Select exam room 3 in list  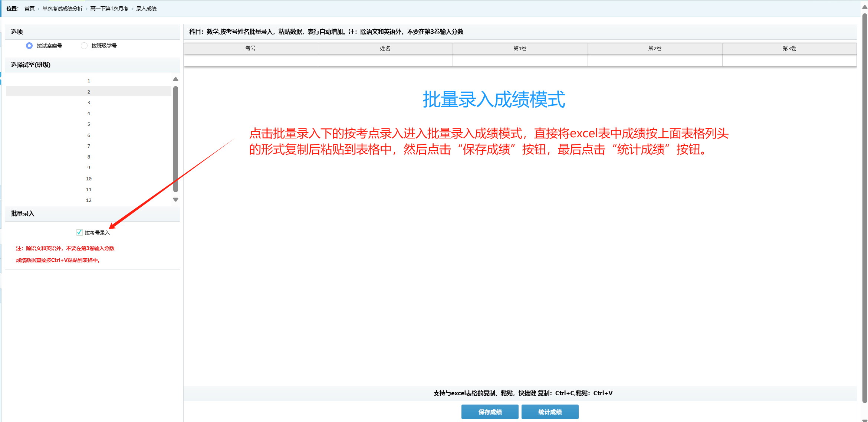point(89,102)
